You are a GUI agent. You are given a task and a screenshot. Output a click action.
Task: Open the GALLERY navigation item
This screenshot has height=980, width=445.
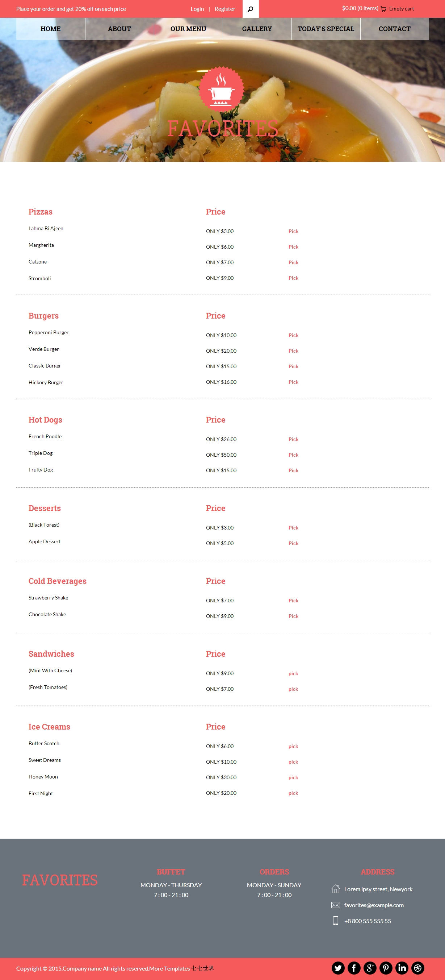257,29
